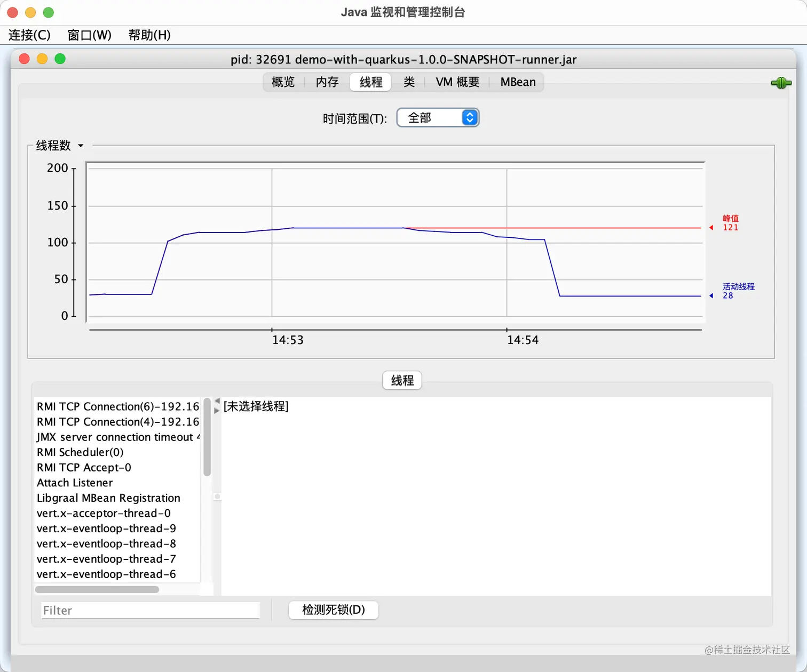Image resolution: width=807 pixels, height=672 pixels.
Task: Click the 活动线程 28 legend label
Action: coord(739,291)
